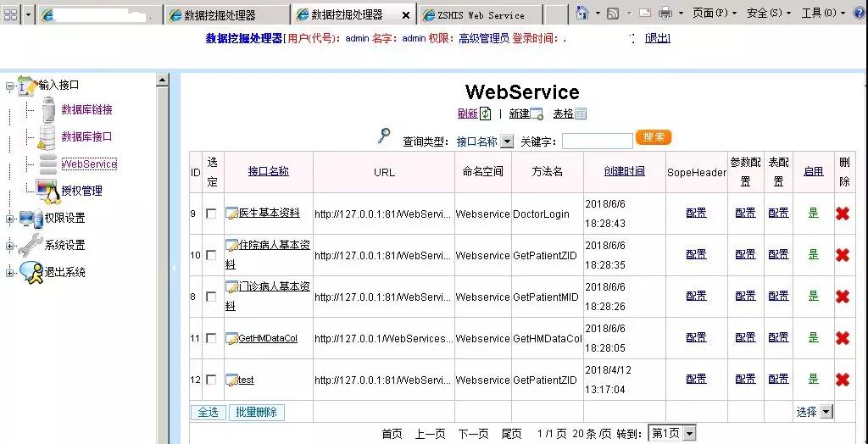Check the box for row ID 9

(x=211, y=214)
